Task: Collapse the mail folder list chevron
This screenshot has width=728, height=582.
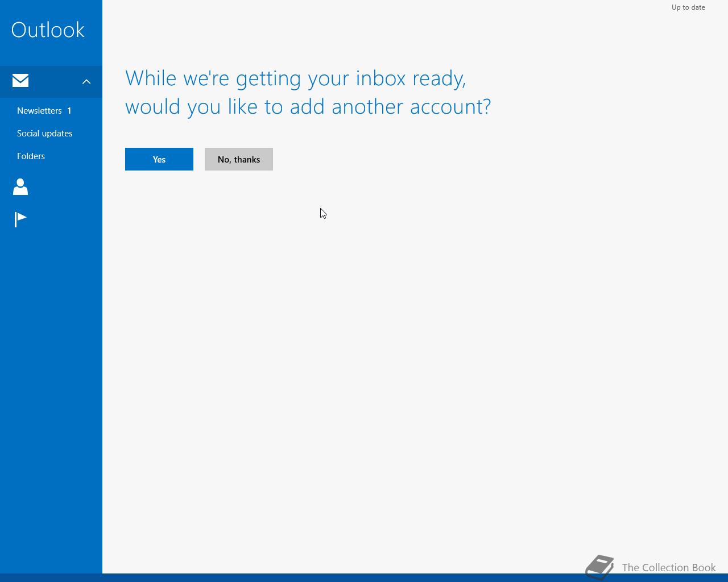Action: [86, 82]
